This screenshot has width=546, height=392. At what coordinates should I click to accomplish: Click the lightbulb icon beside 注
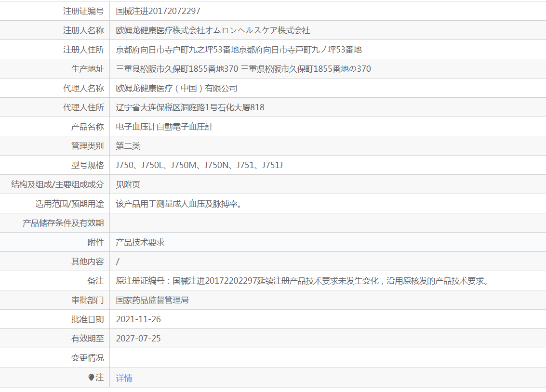point(91,378)
